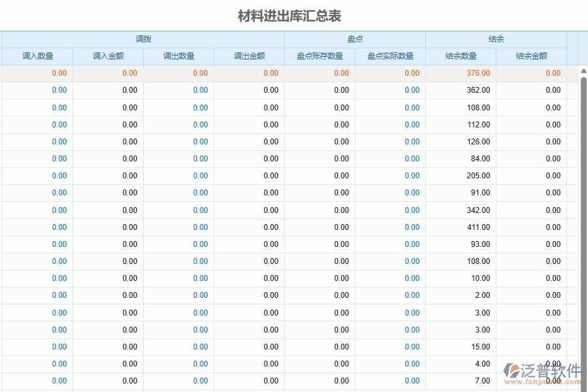The width and height of the screenshot is (588, 392).
Task: Click the 调入金额 column header
Action: [x=108, y=56]
